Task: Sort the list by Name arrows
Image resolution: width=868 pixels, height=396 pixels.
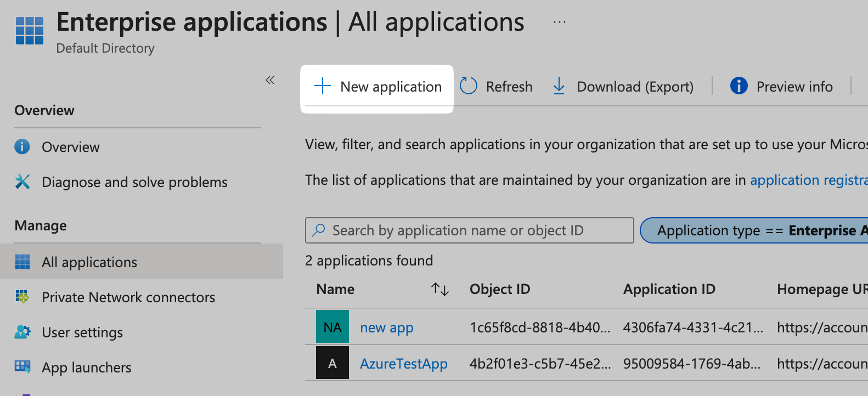Action: tap(440, 289)
